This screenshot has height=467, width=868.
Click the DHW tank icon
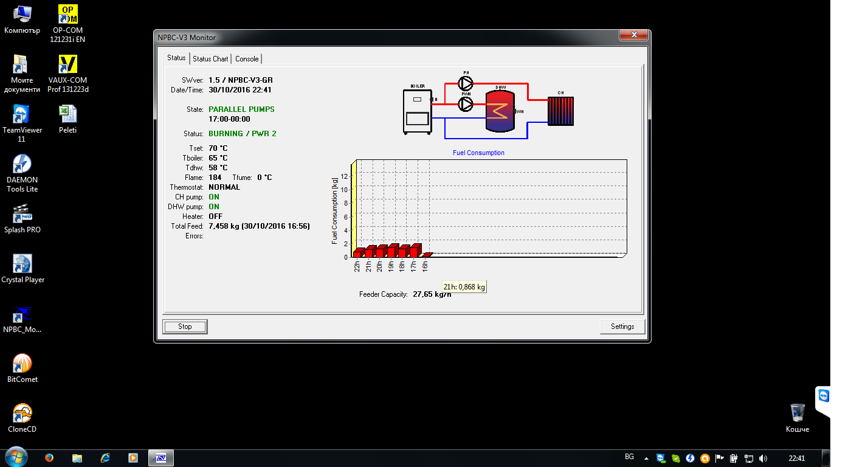point(500,111)
